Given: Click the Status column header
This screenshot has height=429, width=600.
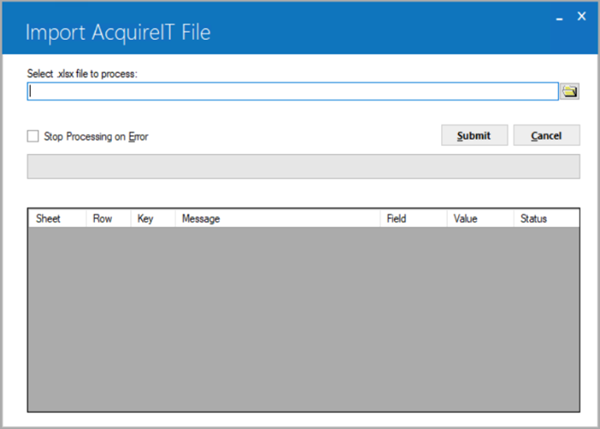Looking at the screenshot, I should [546, 219].
